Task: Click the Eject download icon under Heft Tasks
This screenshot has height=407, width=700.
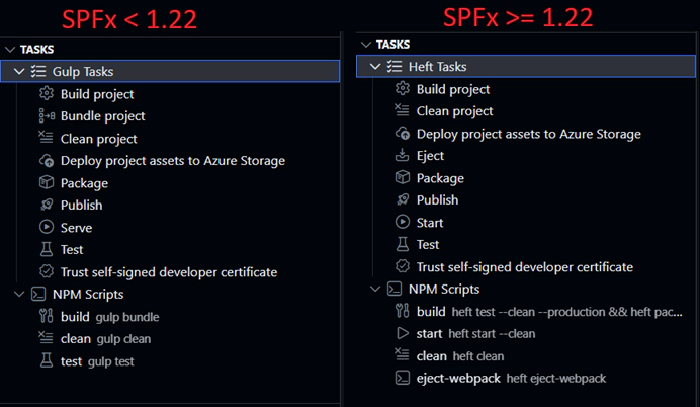Action: point(402,155)
